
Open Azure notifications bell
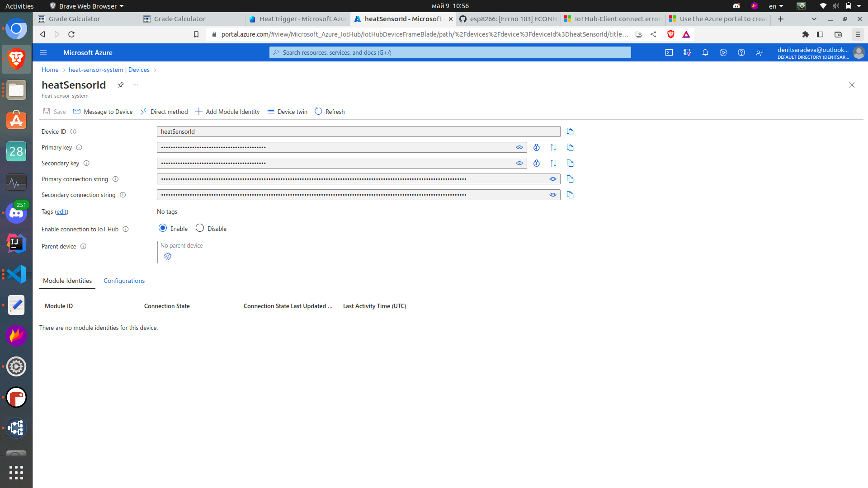coord(705,52)
